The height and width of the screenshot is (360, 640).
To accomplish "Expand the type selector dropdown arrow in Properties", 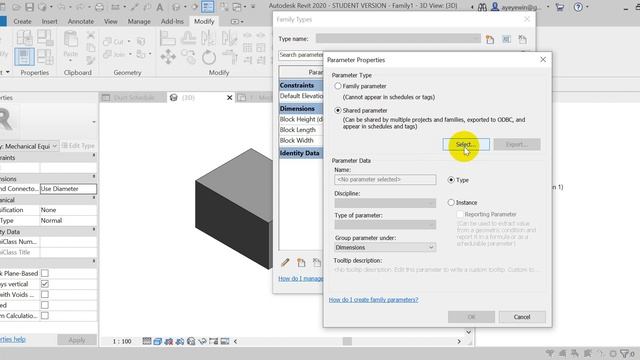I will [94, 122].
